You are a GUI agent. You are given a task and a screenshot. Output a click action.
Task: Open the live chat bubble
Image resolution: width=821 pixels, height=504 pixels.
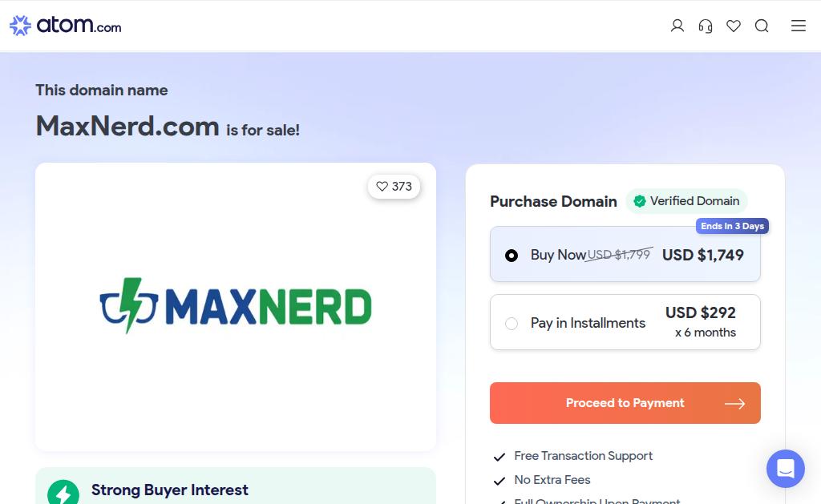786,469
